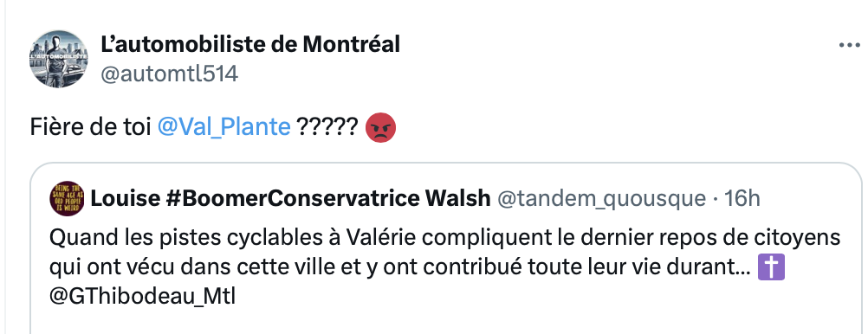868x334 pixels.
Task: Open the @tandem_quousque handle
Action: point(601,198)
